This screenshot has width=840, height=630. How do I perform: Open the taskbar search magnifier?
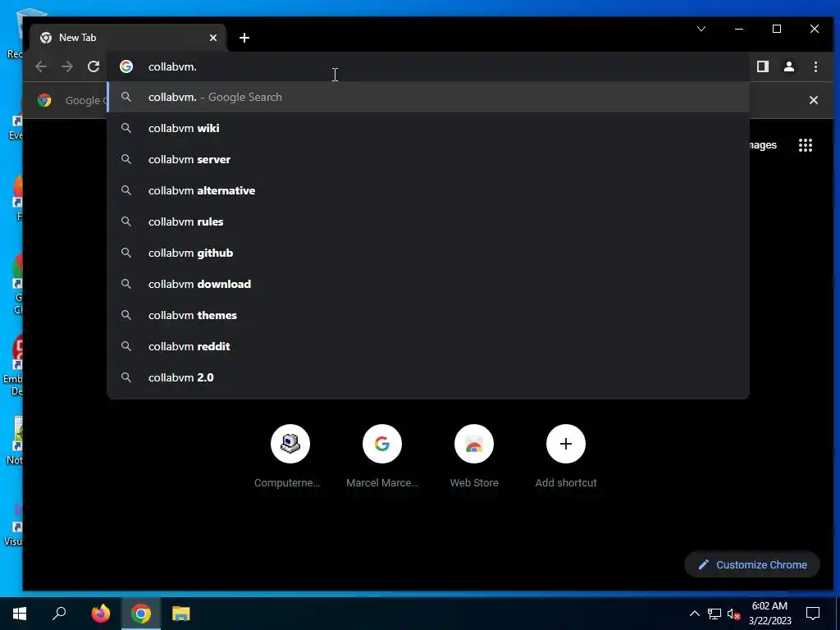pyautogui.click(x=59, y=614)
